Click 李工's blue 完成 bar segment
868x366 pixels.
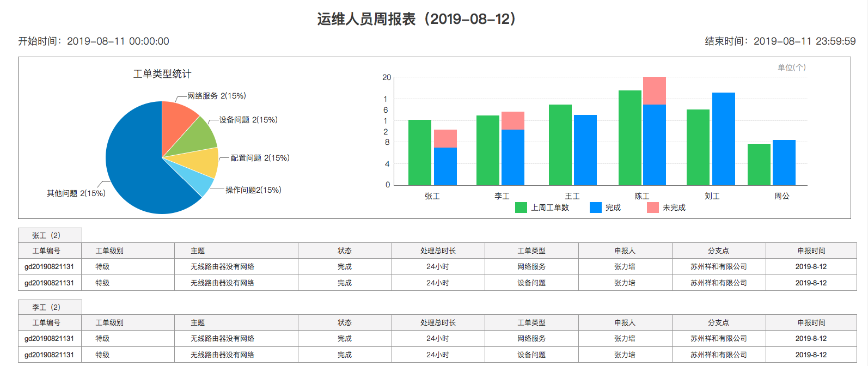(x=513, y=157)
